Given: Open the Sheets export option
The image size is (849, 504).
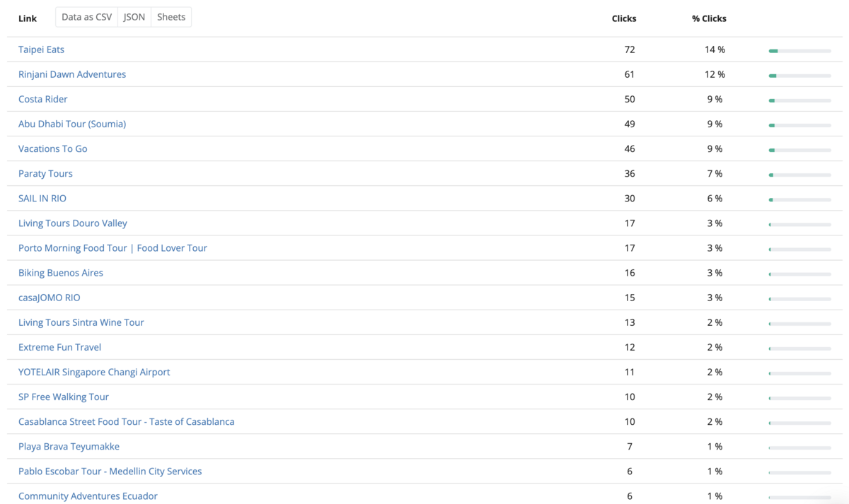Looking at the screenshot, I should 171,18.
